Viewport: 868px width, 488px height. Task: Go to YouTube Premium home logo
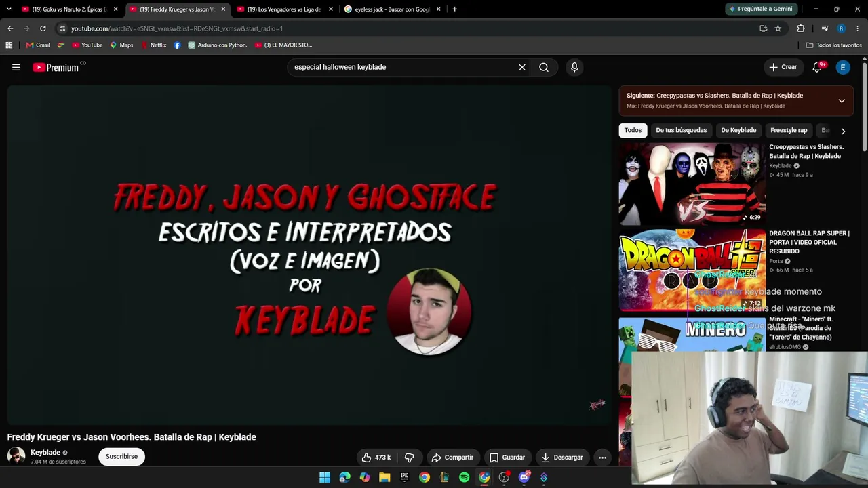coord(56,67)
